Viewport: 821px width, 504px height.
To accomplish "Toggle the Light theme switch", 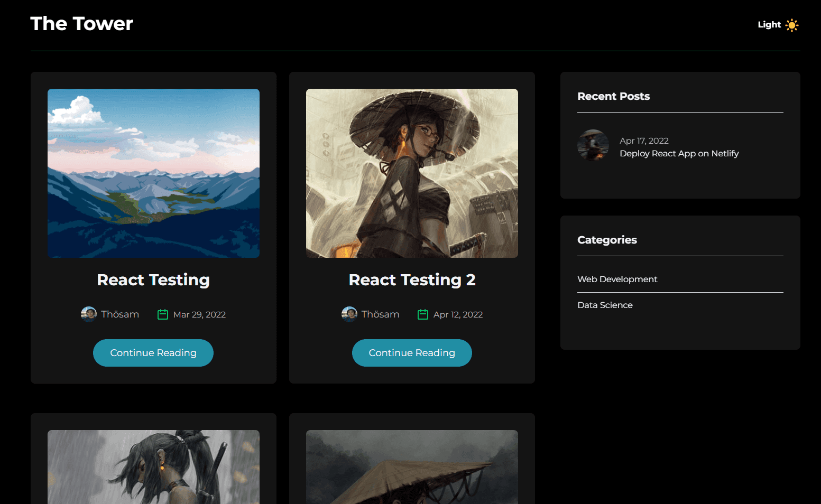I will tap(778, 25).
